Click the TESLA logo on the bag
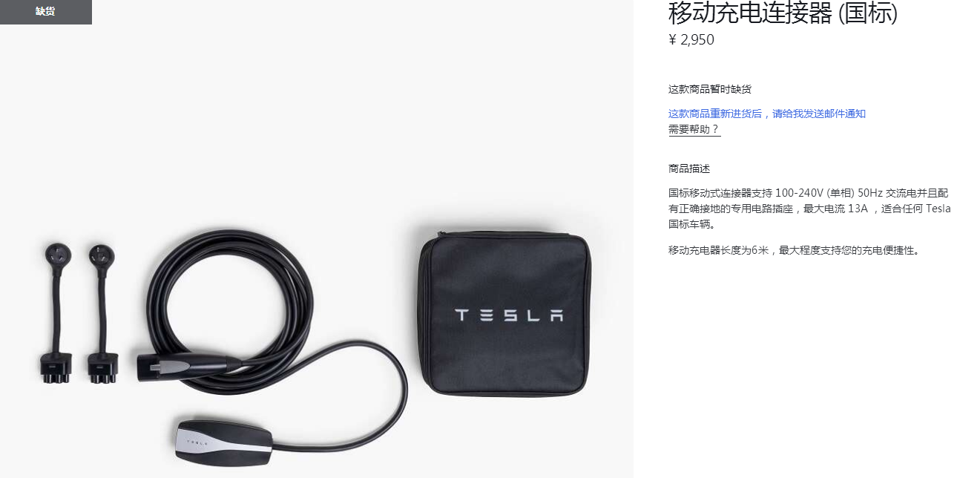The height and width of the screenshot is (478, 980). pos(508,315)
